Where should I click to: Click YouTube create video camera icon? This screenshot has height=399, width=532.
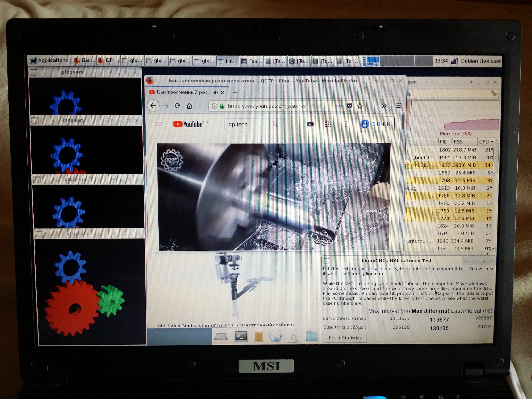click(310, 124)
